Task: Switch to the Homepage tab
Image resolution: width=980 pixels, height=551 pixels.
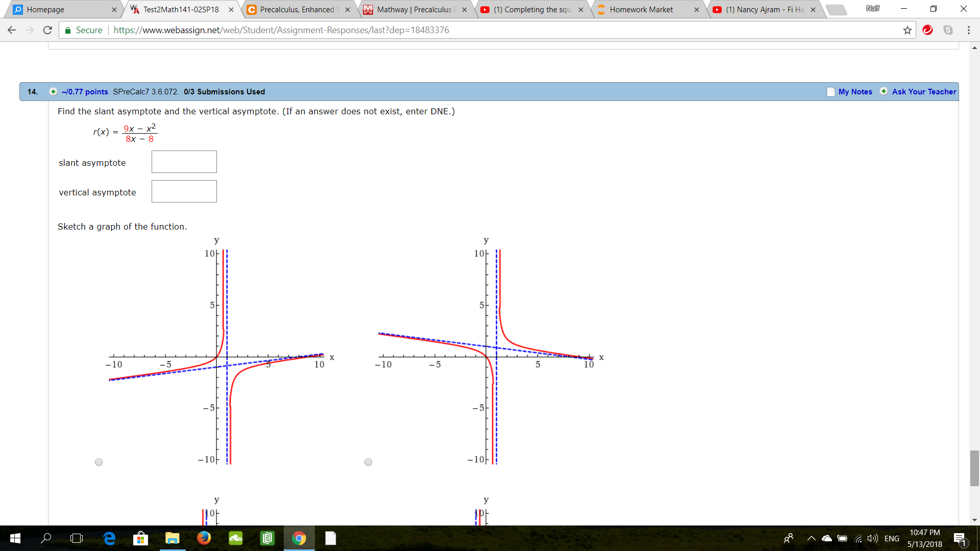Action: (65, 9)
